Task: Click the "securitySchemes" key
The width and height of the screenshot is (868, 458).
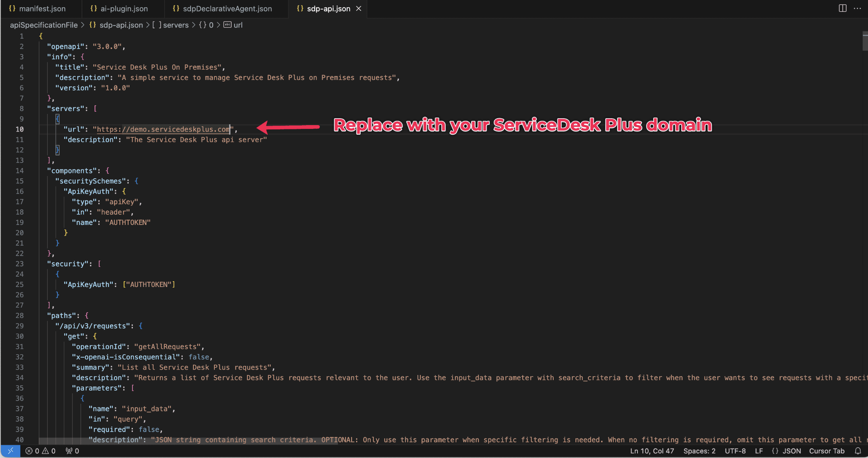Action: pos(91,181)
